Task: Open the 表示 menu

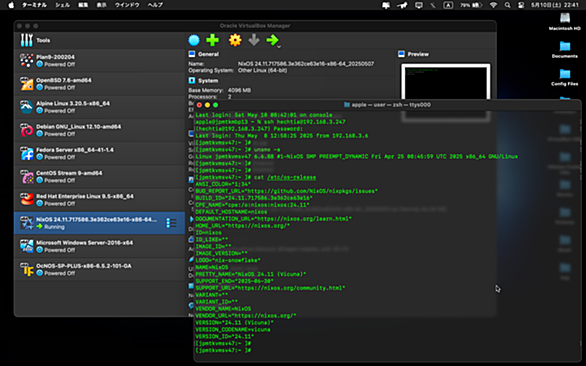Action: [x=102, y=5]
